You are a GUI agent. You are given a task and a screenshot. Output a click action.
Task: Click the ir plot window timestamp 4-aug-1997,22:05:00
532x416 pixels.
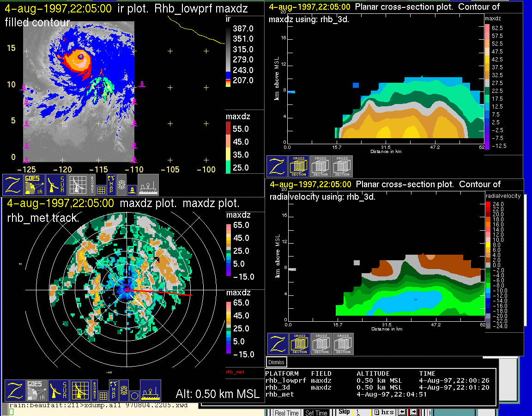tap(58, 8)
